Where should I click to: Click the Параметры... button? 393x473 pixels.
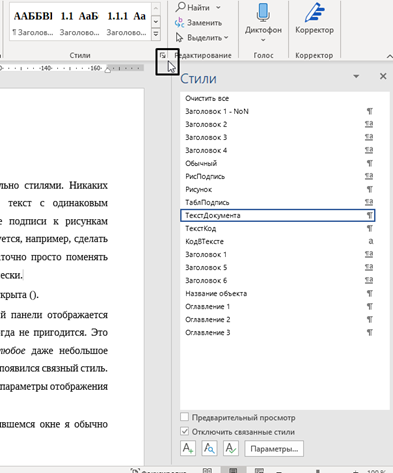point(274,449)
